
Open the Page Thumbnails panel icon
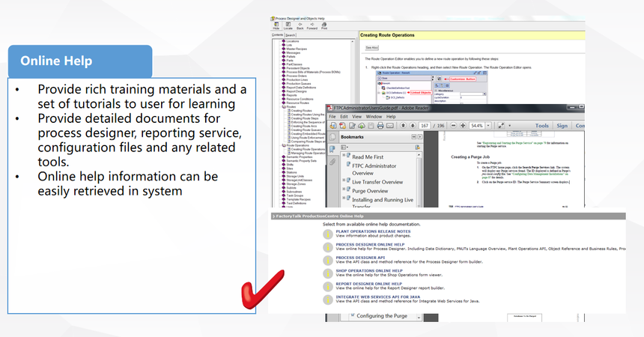coord(332,137)
